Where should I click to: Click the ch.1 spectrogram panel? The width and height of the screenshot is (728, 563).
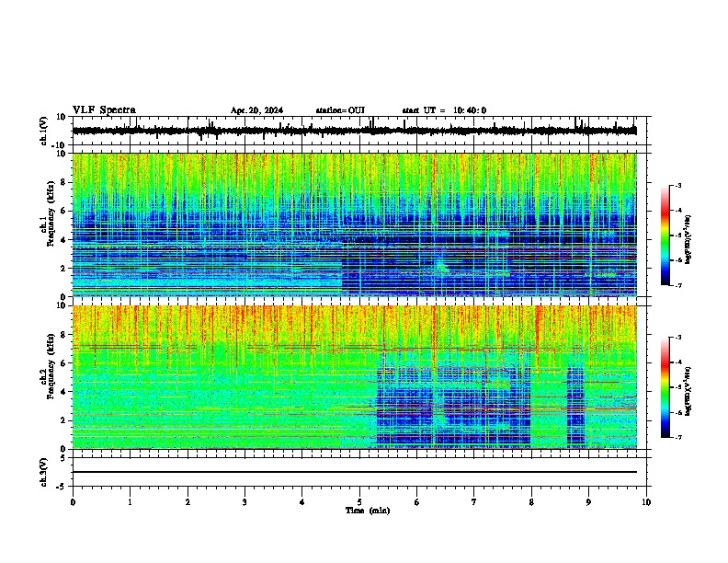point(354,224)
